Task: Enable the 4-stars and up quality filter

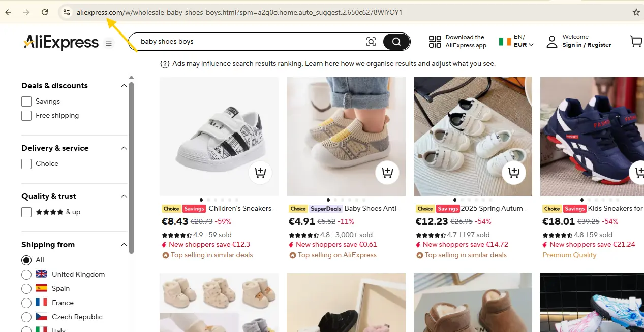Action: (x=26, y=212)
